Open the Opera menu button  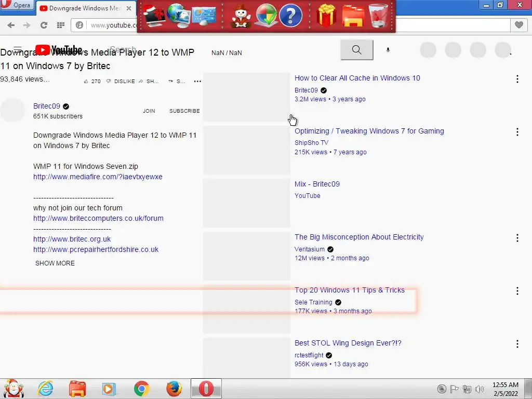17,5
